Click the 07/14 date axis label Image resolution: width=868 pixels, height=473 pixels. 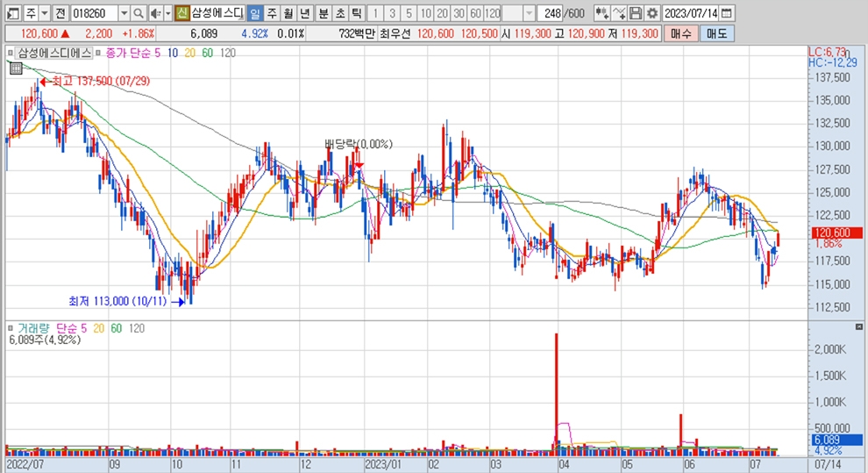[829, 464]
